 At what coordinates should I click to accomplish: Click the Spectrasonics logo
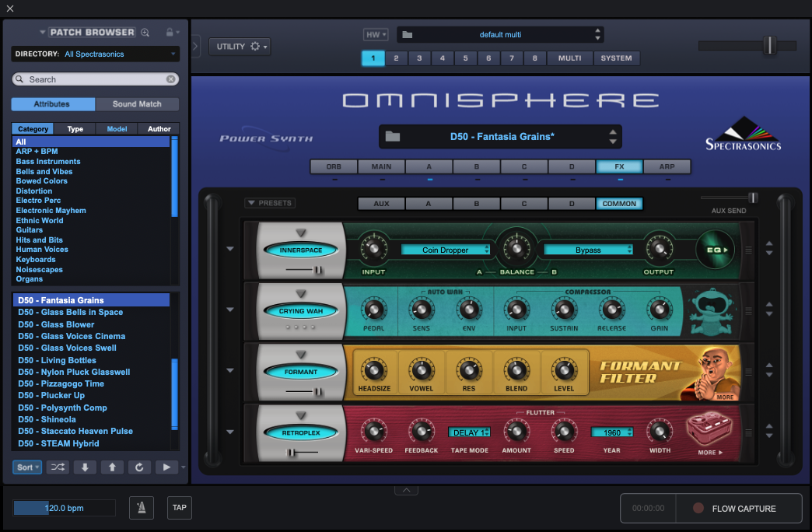point(744,134)
